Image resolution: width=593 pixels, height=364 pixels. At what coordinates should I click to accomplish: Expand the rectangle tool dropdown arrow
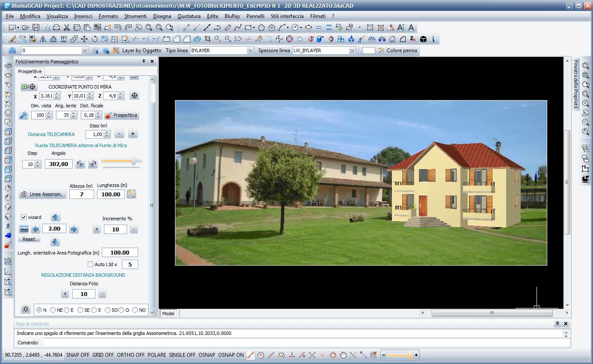click(x=254, y=28)
